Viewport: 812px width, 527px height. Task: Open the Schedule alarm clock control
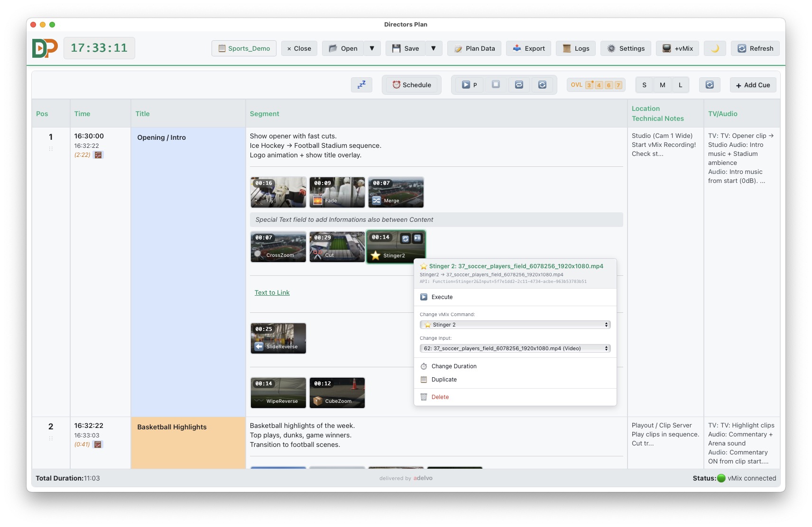(411, 85)
